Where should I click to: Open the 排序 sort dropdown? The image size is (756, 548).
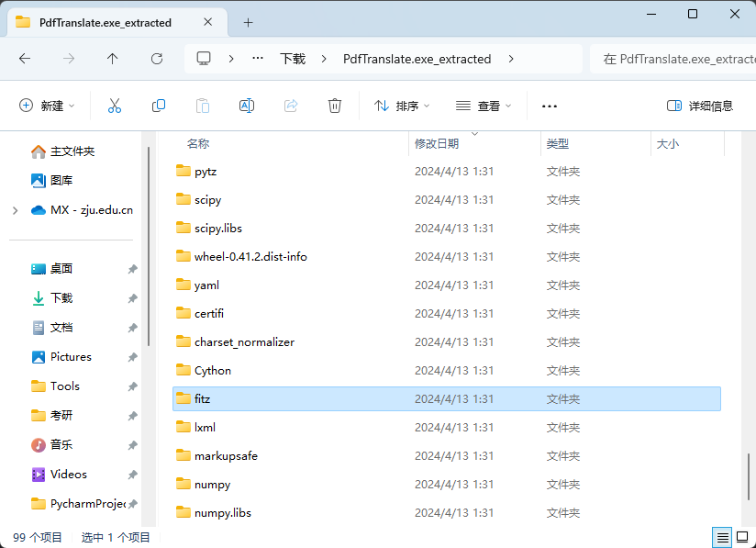402,106
